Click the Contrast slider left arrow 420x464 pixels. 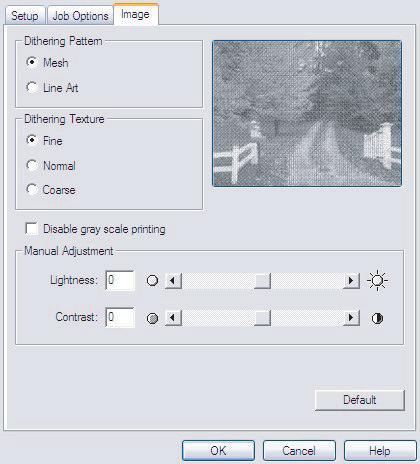(x=173, y=318)
